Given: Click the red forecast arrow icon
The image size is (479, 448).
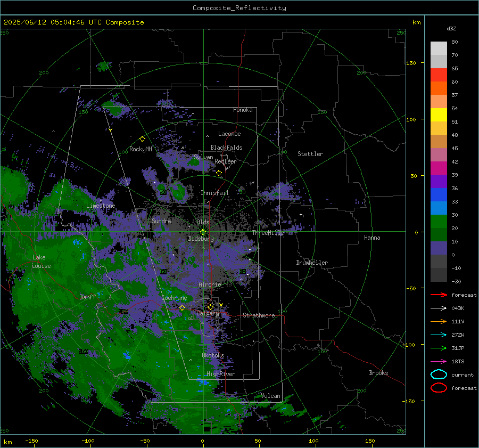Looking at the screenshot, I should (439, 295).
